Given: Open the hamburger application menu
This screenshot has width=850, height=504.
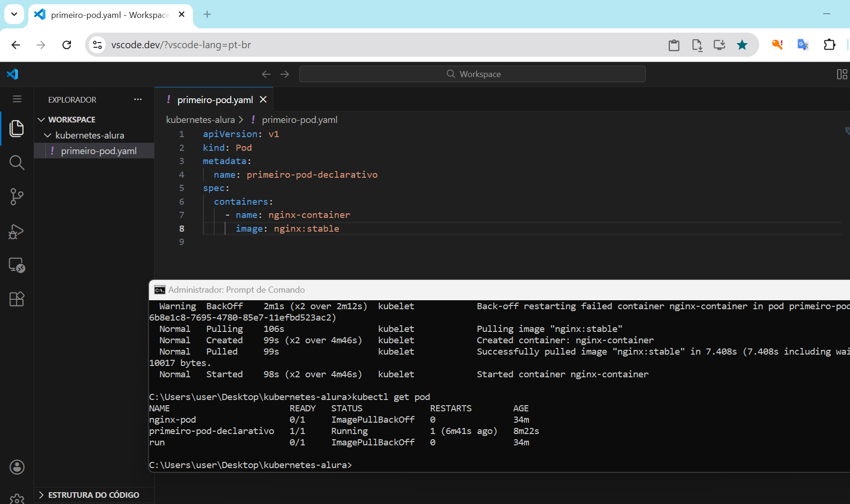Looking at the screenshot, I should click(17, 99).
